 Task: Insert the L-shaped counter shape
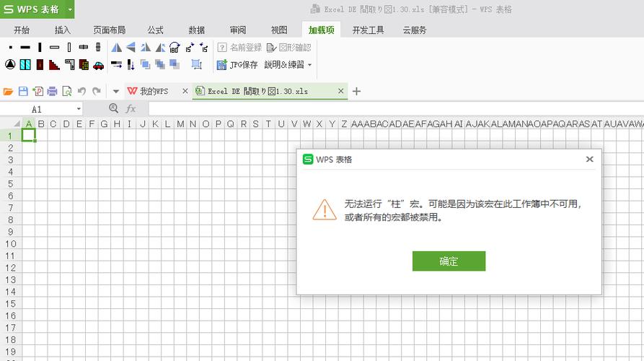click(69, 64)
